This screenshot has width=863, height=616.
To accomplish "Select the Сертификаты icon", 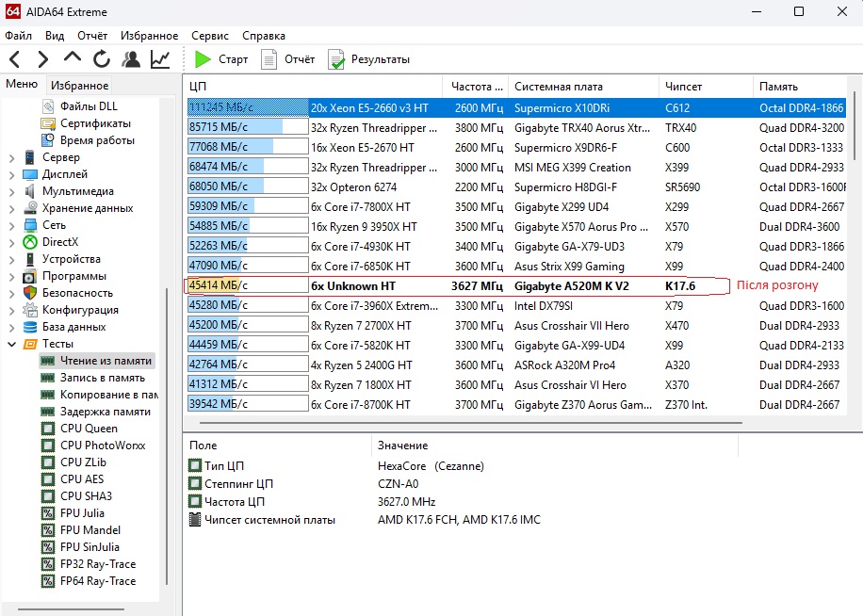I will (x=48, y=123).
